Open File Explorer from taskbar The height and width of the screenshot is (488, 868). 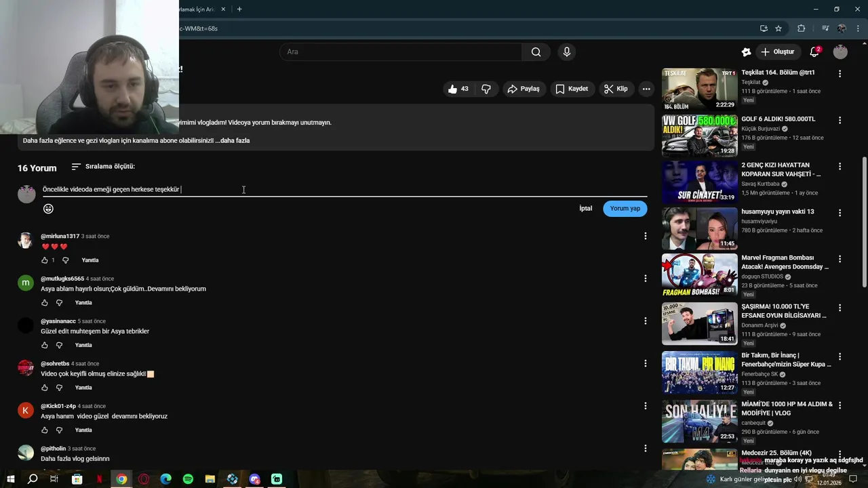(210, 479)
